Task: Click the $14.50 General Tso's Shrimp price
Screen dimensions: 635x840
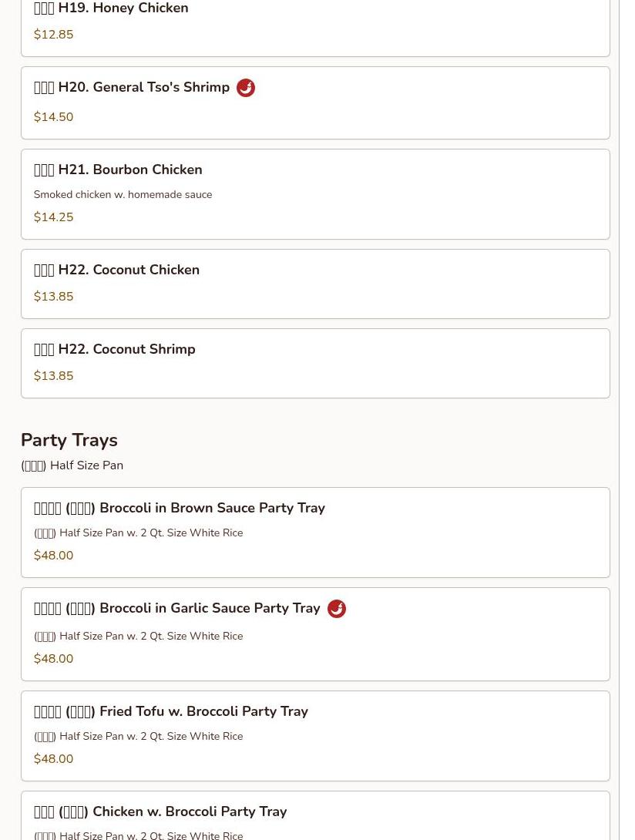Action: point(53,117)
